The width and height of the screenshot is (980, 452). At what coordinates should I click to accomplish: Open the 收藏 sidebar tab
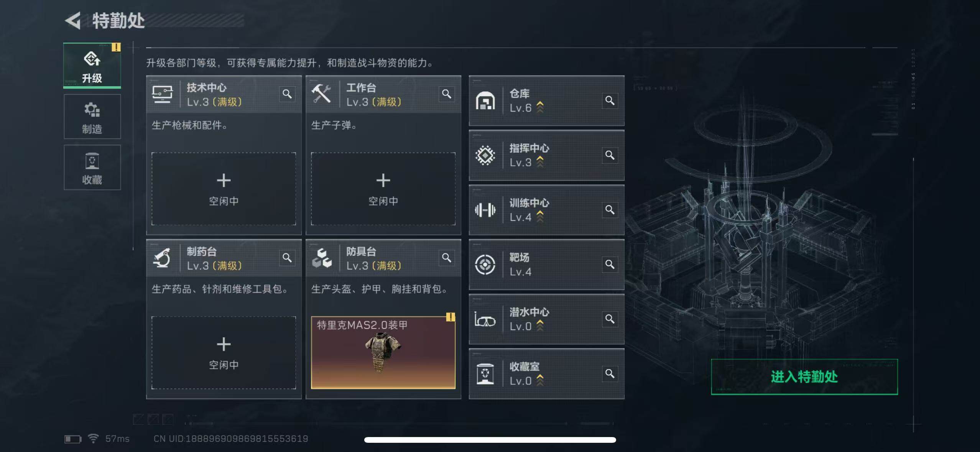click(x=92, y=168)
